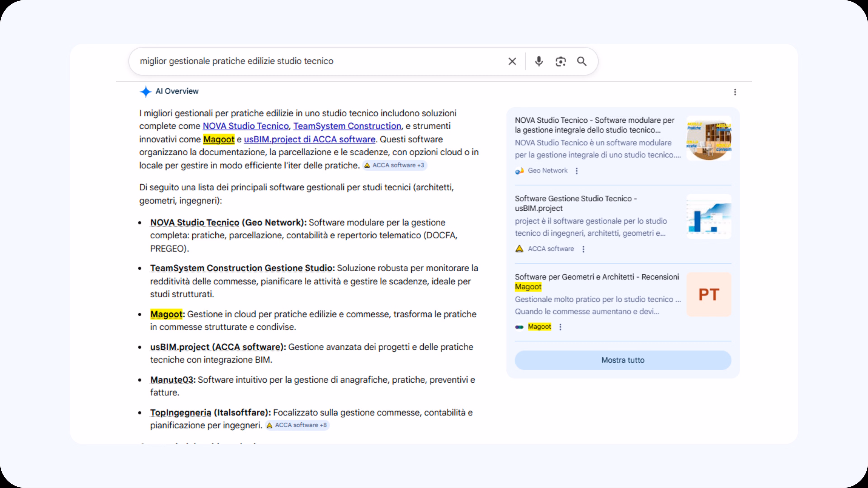Expand the ACCA software +8 sources chip
The width and height of the screenshot is (868, 488).
(297, 425)
